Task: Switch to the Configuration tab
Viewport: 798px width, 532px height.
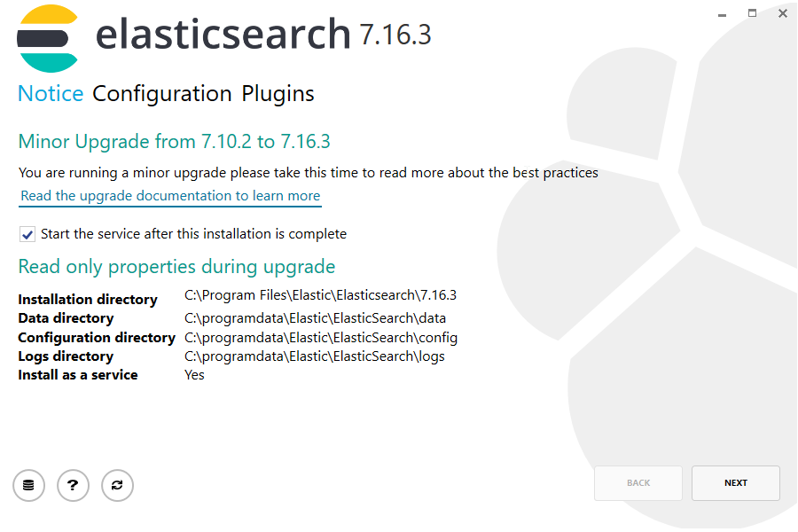Action: point(161,93)
